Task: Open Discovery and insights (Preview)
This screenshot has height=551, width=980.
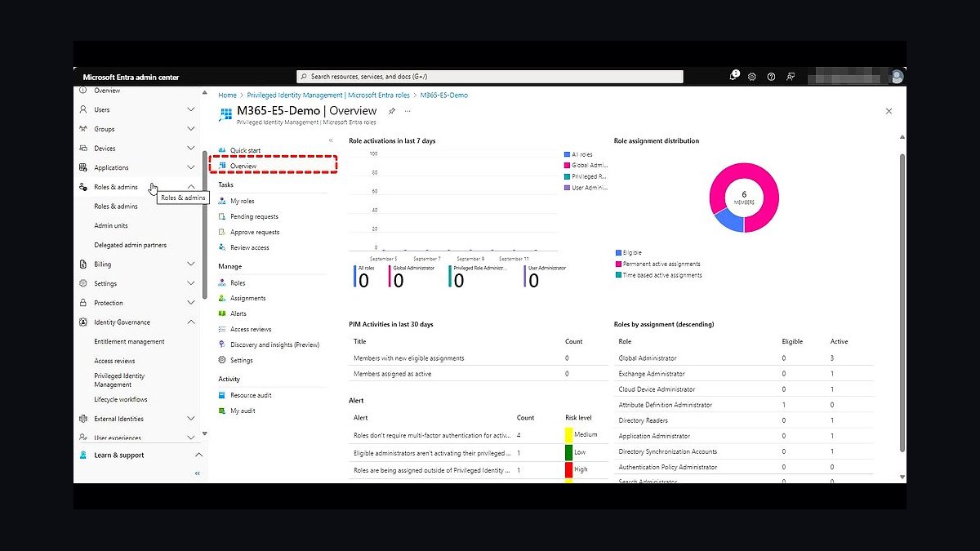Action: (274, 344)
